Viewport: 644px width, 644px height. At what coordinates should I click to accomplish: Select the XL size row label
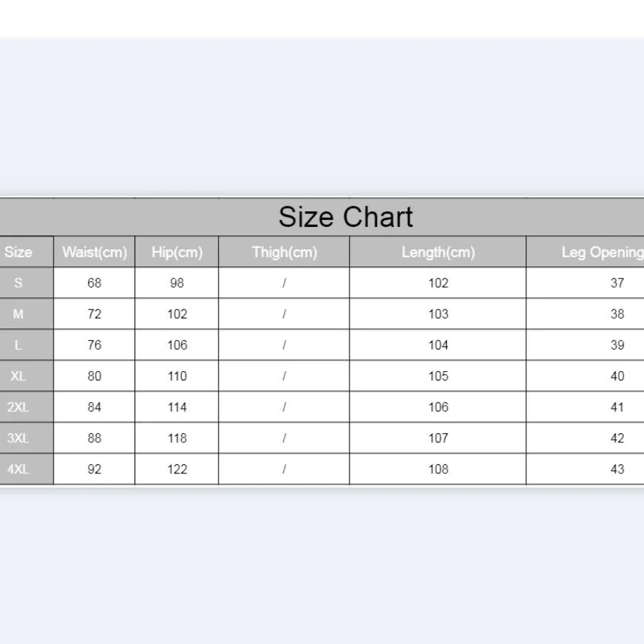tap(18, 376)
